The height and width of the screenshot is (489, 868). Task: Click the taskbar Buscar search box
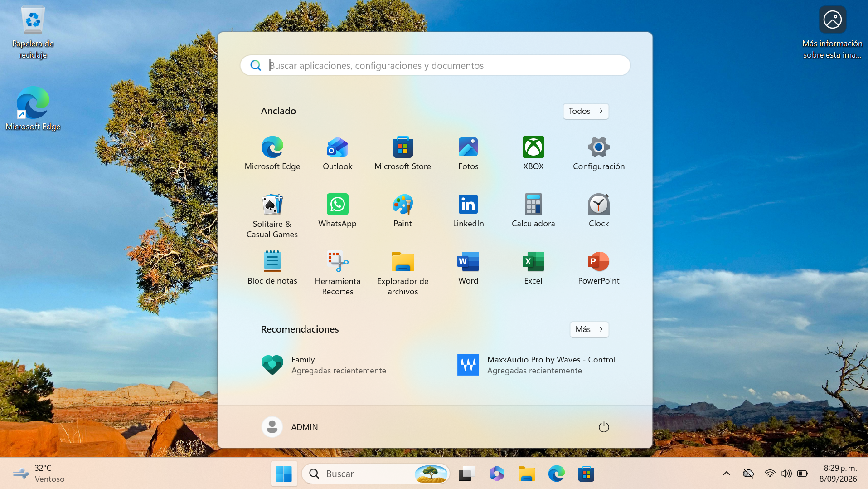coord(375,474)
